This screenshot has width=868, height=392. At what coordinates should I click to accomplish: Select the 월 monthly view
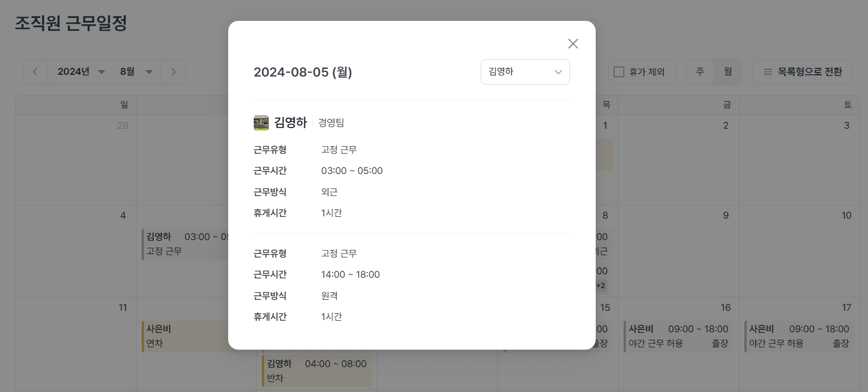pos(728,71)
